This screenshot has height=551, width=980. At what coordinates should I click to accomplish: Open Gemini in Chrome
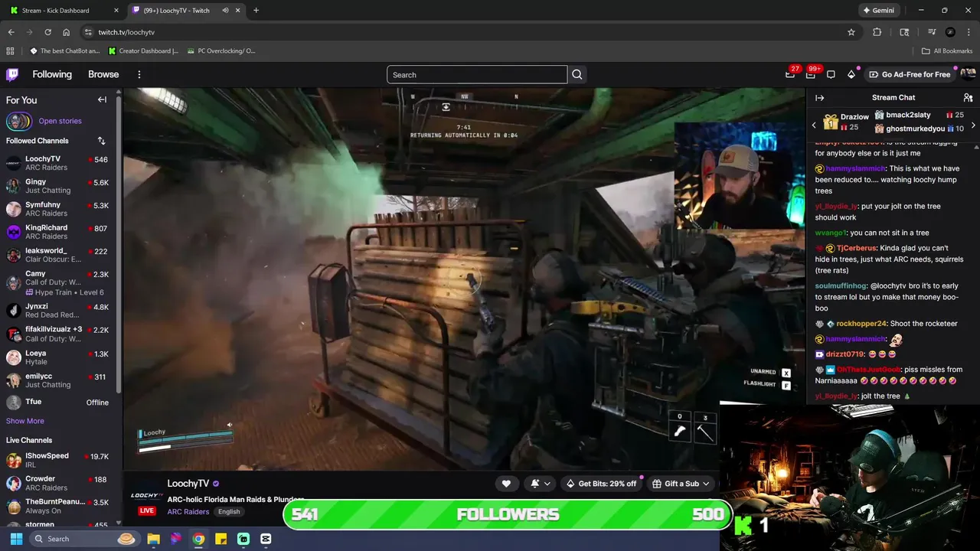(878, 11)
